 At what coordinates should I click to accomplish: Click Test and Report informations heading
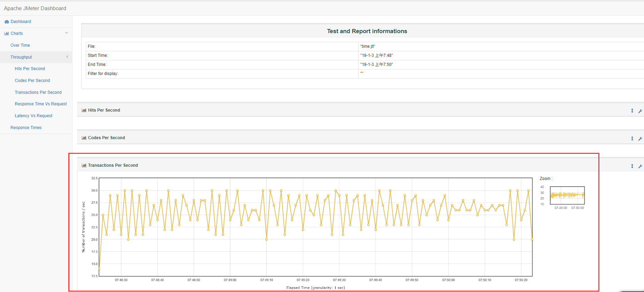pyautogui.click(x=367, y=31)
